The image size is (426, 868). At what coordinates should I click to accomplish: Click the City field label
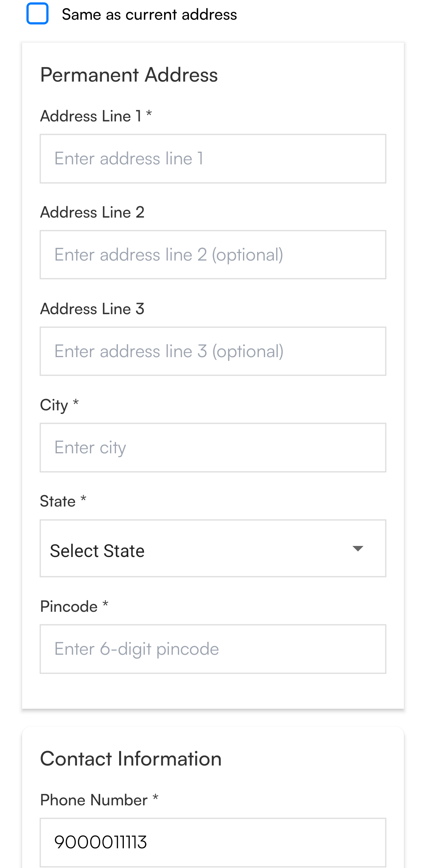pyautogui.click(x=54, y=405)
